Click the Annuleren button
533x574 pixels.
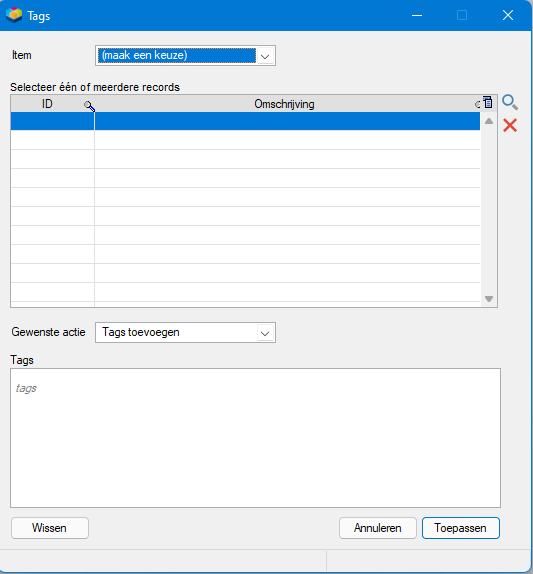pos(378,528)
